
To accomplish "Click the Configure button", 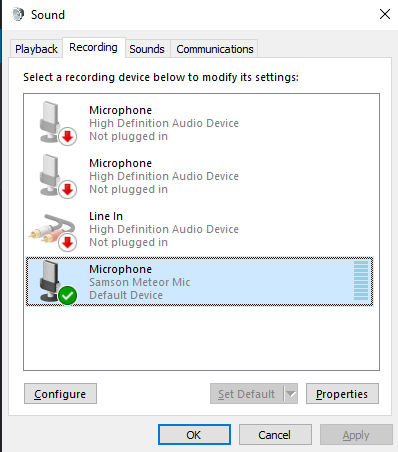I will click(60, 394).
